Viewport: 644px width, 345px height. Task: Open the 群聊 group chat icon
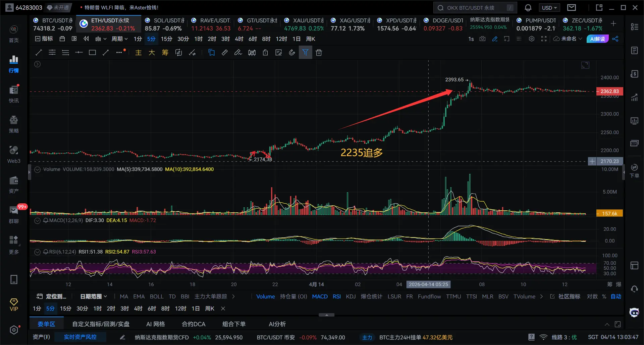[14, 214]
